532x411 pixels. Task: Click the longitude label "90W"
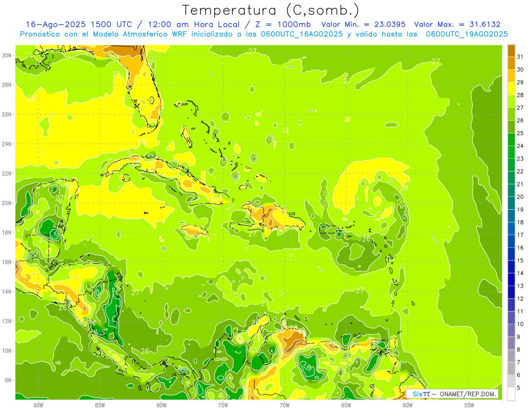(38, 405)
